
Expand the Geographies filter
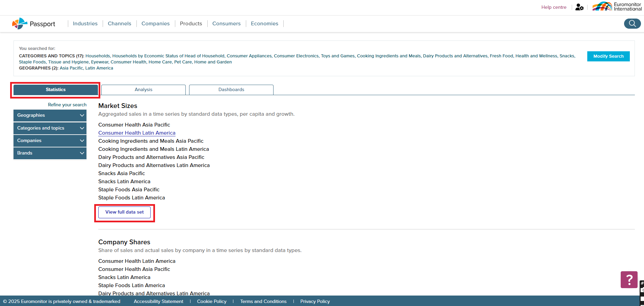pyautogui.click(x=50, y=115)
